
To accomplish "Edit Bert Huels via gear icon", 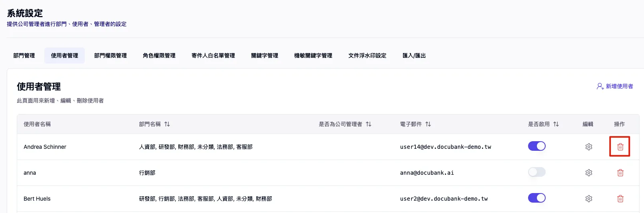I will point(588,199).
